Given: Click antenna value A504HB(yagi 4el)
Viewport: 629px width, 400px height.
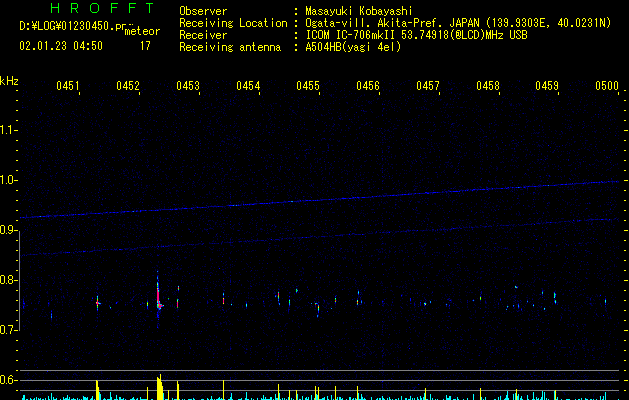Looking at the screenshot, I should point(353,47).
